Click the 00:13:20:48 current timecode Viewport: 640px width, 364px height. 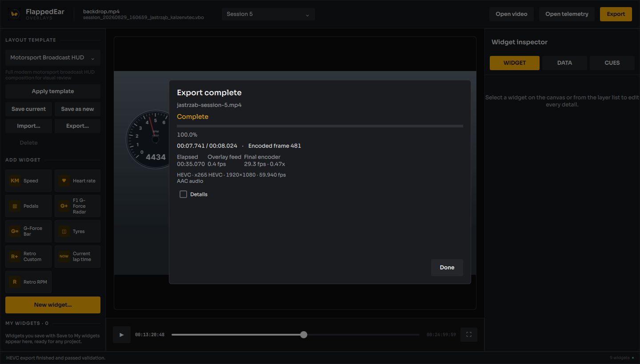point(150,335)
